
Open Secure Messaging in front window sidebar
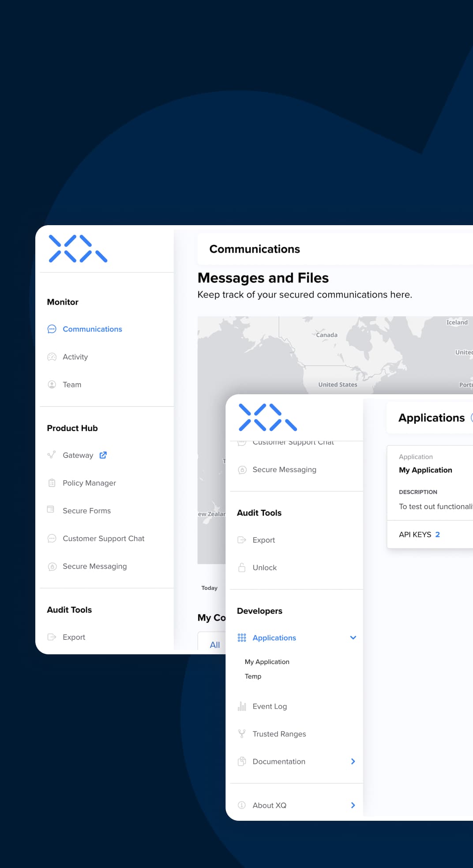pyautogui.click(x=284, y=470)
